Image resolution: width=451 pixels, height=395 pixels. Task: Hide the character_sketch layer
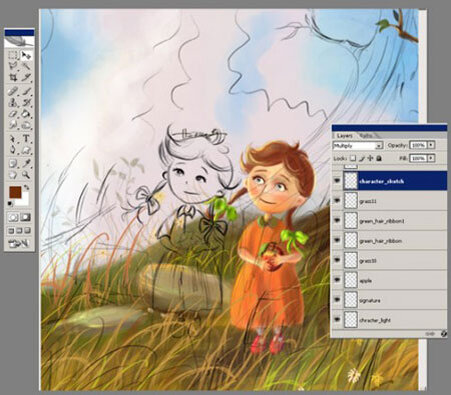(337, 181)
